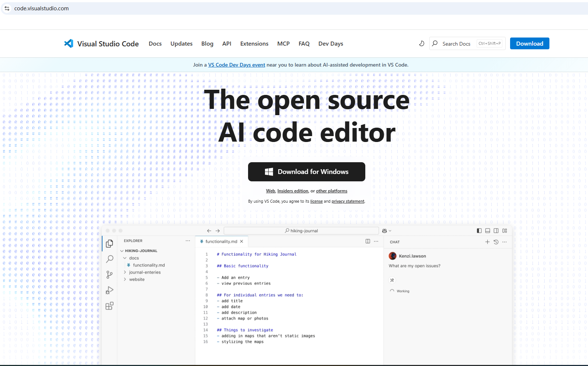This screenshot has width=588, height=366.
Task: Click the browser address bar URL
Action: [42, 8]
